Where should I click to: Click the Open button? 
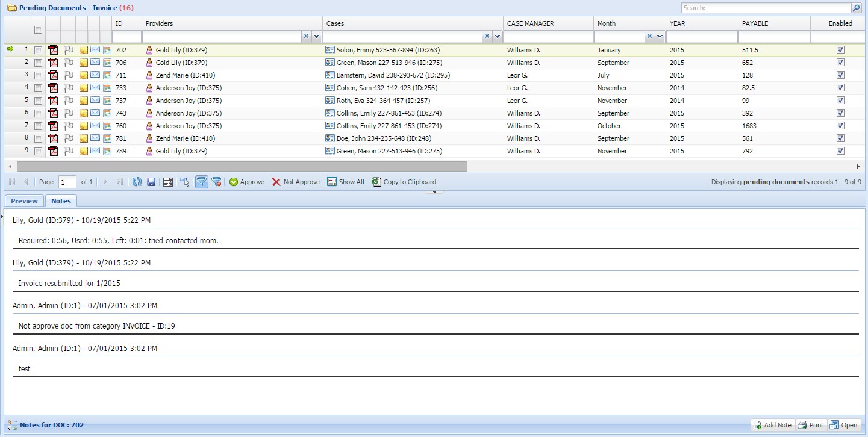click(x=844, y=425)
